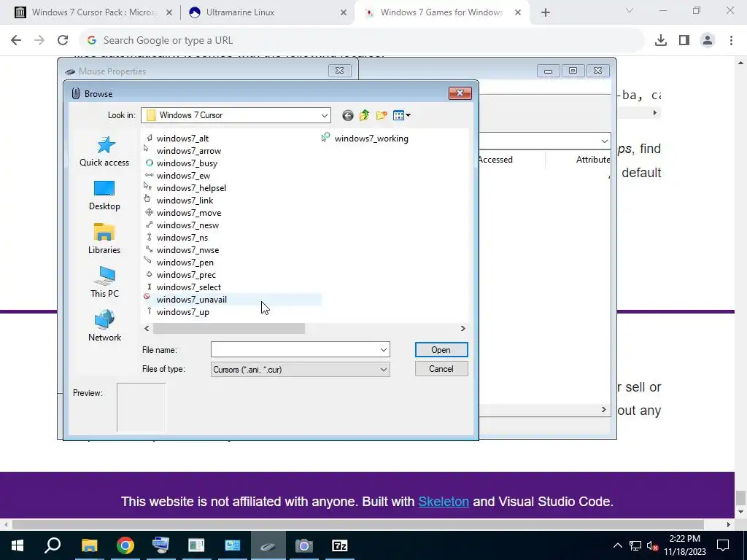
Task: Select Quick access in the places bar
Action: tap(104, 152)
